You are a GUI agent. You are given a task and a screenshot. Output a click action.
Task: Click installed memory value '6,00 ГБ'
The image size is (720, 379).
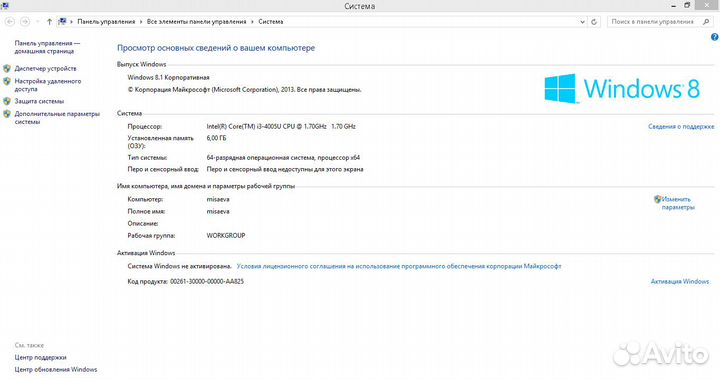point(216,138)
